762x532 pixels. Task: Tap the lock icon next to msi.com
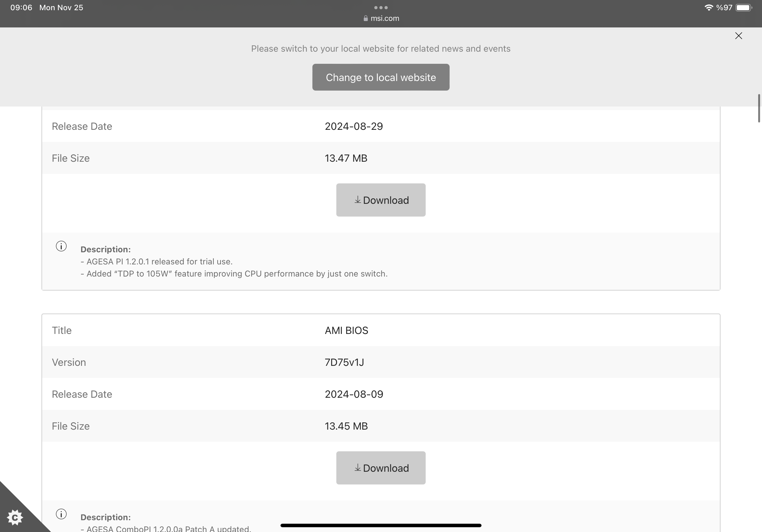coord(365,18)
